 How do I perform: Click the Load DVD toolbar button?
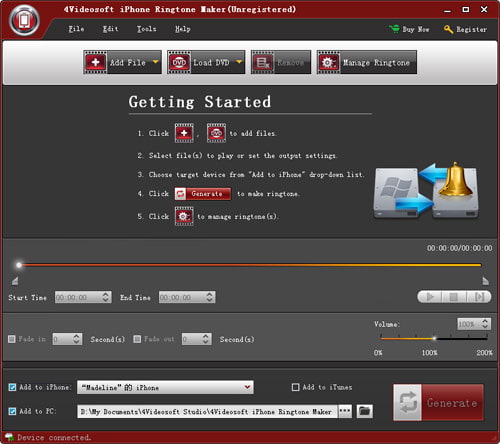click(x=206, y=62)
